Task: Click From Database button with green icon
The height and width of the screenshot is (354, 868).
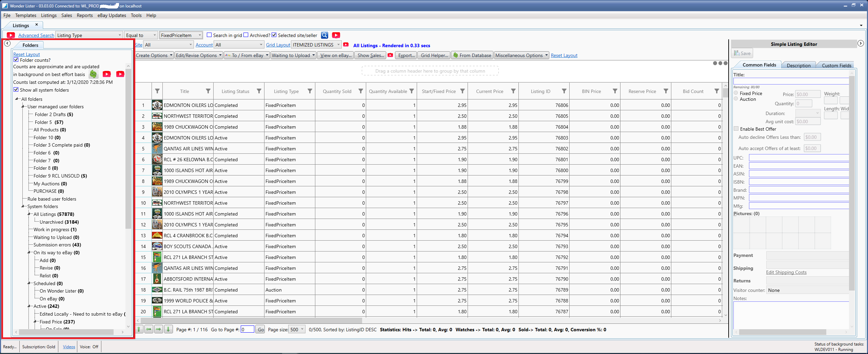Action: (x=472, y=55)
